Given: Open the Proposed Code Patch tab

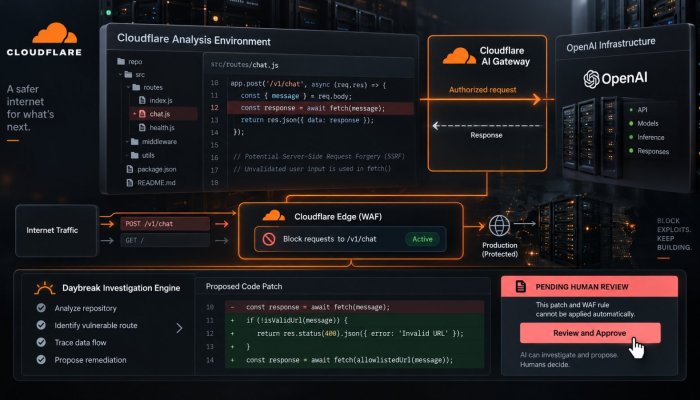Looking at the screenshot, I should tap(244, 287).
